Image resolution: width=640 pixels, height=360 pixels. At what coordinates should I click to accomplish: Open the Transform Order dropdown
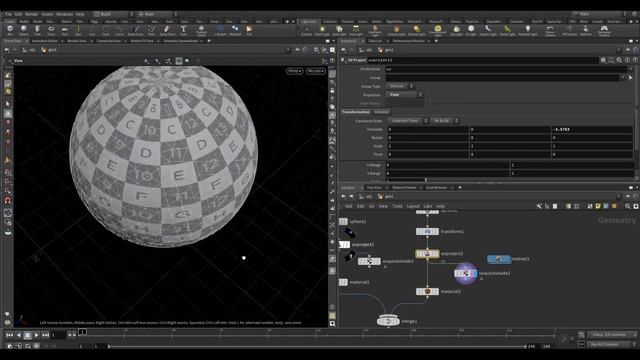(x=407, y=121)
